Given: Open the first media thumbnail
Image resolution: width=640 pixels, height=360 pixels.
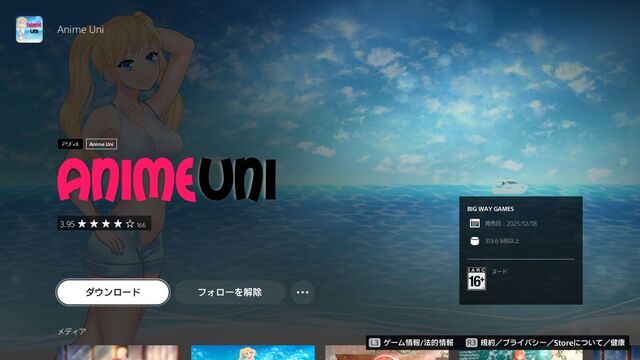Looking at the screenshot, I should tap(118, 353).
